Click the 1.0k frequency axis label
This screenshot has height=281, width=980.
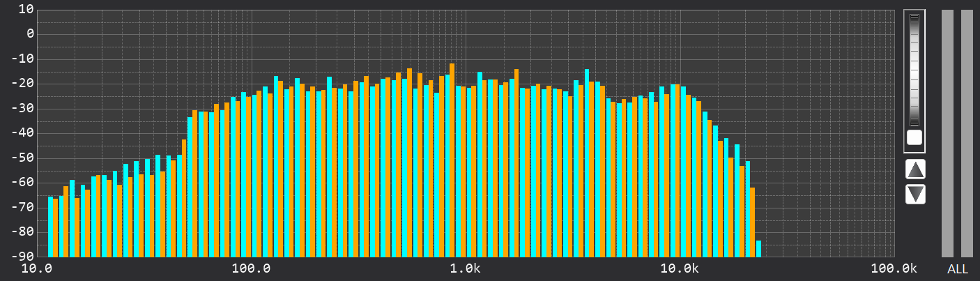[x=466, y=269]
